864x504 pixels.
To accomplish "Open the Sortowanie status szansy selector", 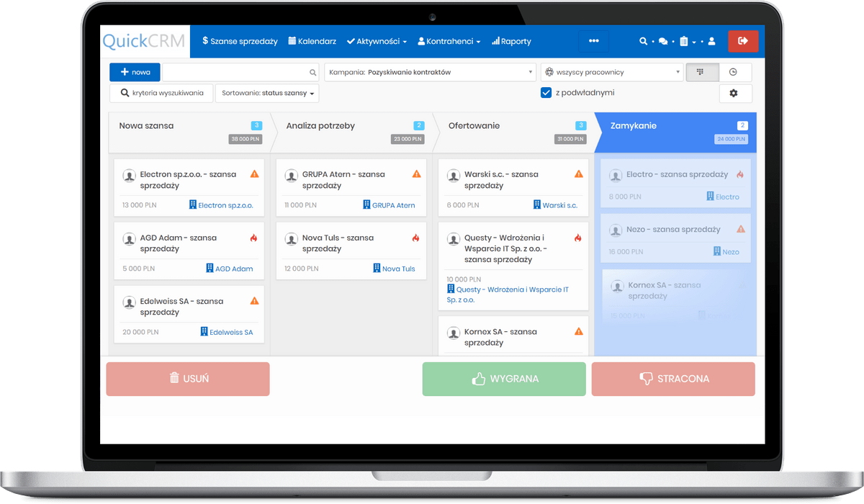I will point(266,93).
